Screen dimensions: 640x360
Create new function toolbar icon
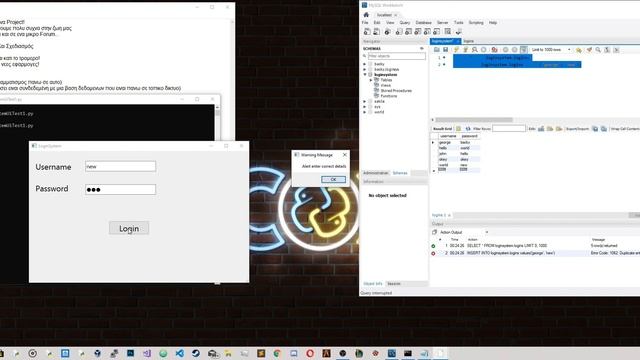click(436, 31)
